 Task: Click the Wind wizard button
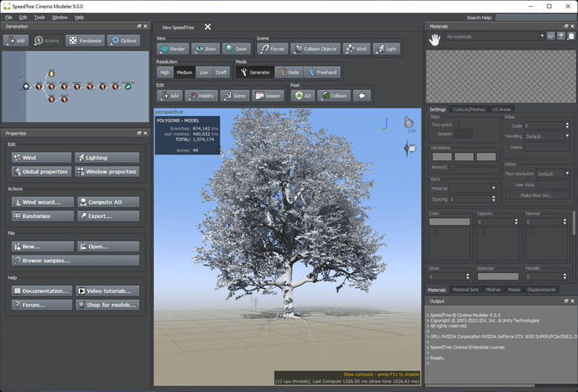click(x=42, y=202)
